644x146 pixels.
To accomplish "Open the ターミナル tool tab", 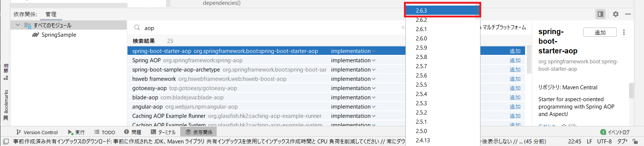I will [163, 132].
